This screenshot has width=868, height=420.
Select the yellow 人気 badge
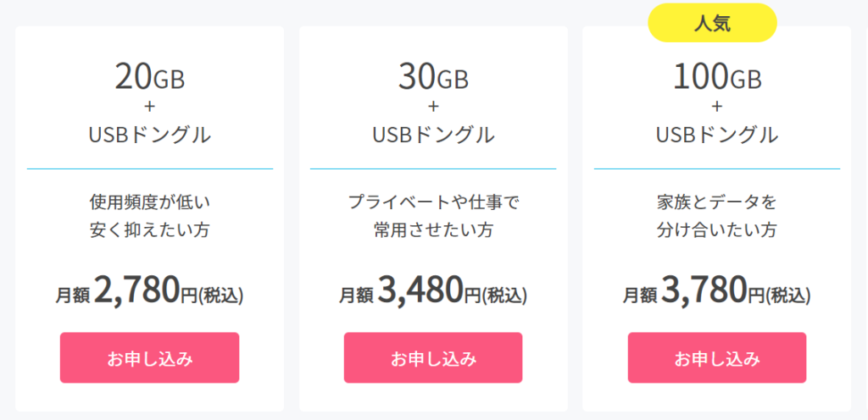pos(712,23)
